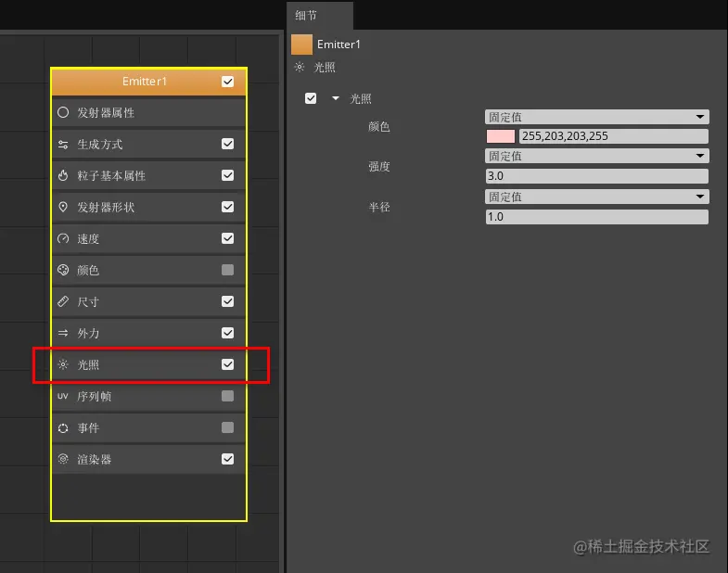This screenshot has height=573, width=728.
Task: Toggle the Emitter1 header checkbox
Action: [x=227, y=82]
